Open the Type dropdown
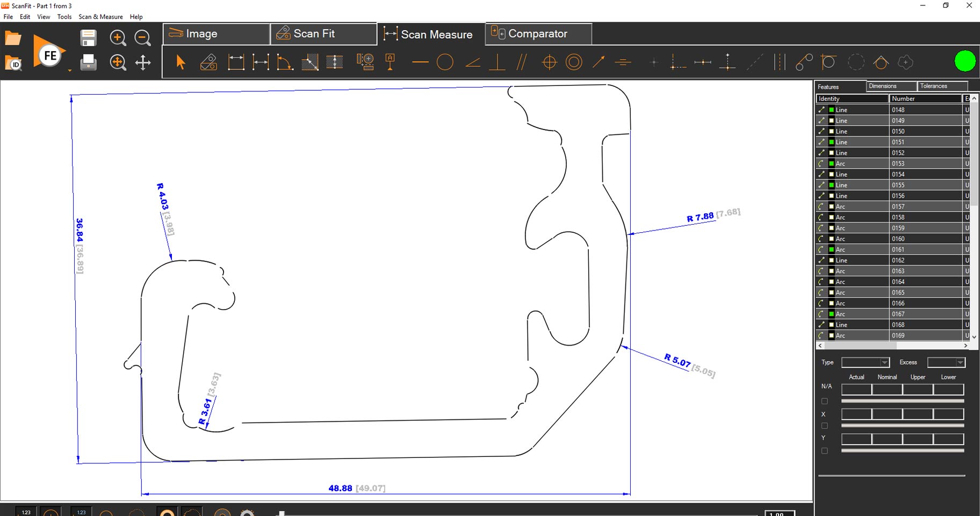 [866, 362]
